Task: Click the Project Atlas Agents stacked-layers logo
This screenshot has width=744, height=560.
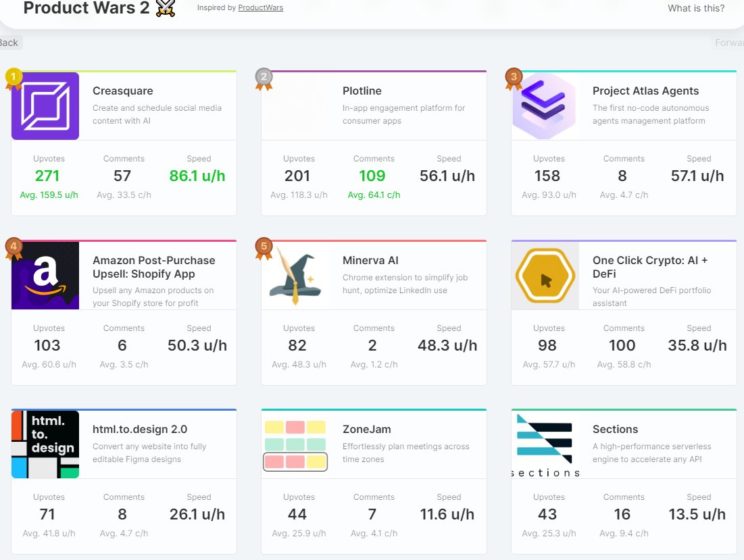Action: click(545, 107)
